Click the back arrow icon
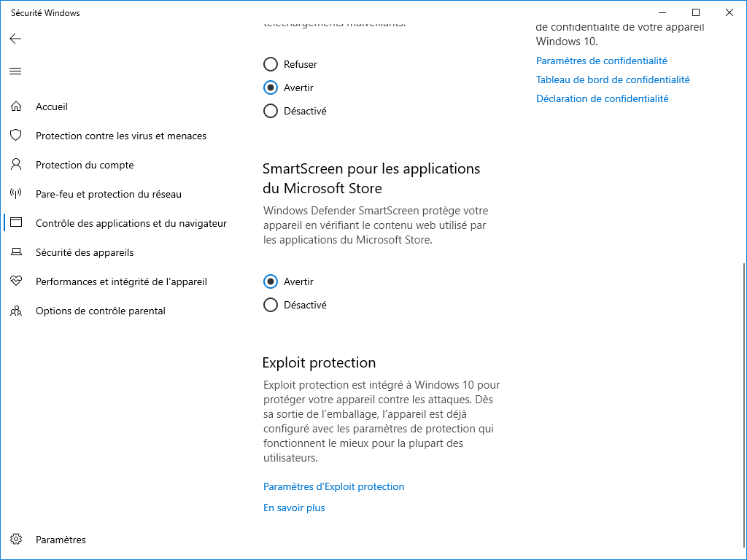 tap(15, 39)
